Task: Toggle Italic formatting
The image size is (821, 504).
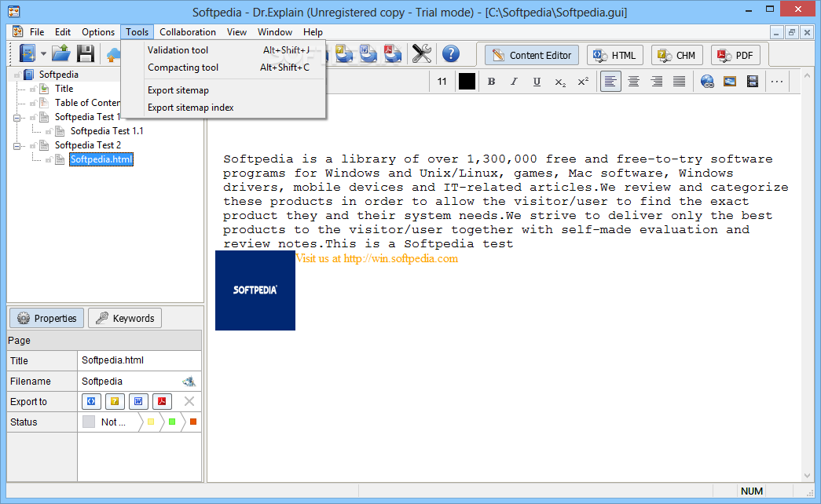Action: point(514,82)
